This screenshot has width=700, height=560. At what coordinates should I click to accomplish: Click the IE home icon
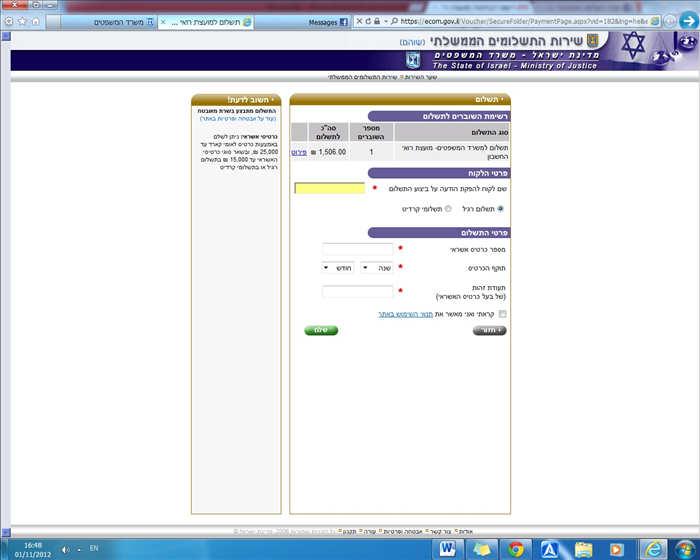37,21
